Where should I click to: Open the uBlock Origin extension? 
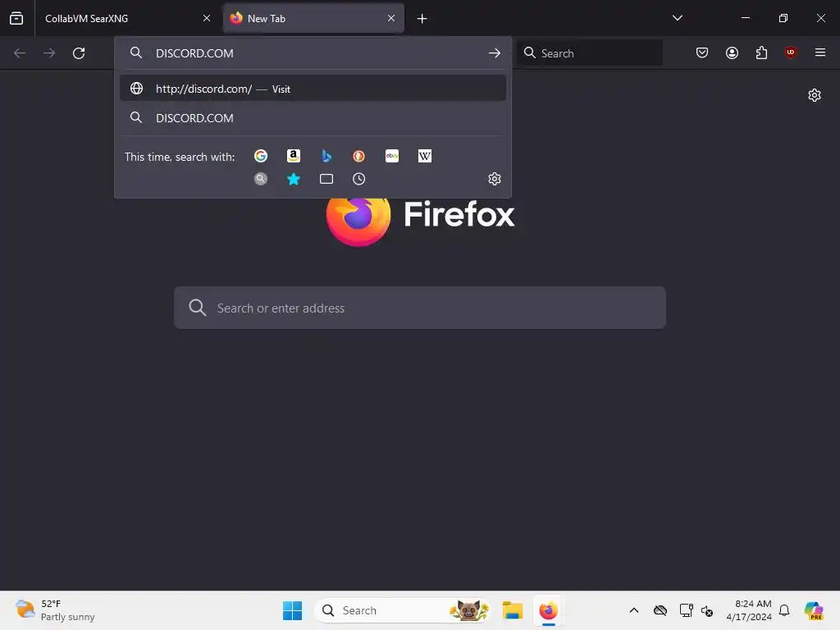tap(791, 52)
